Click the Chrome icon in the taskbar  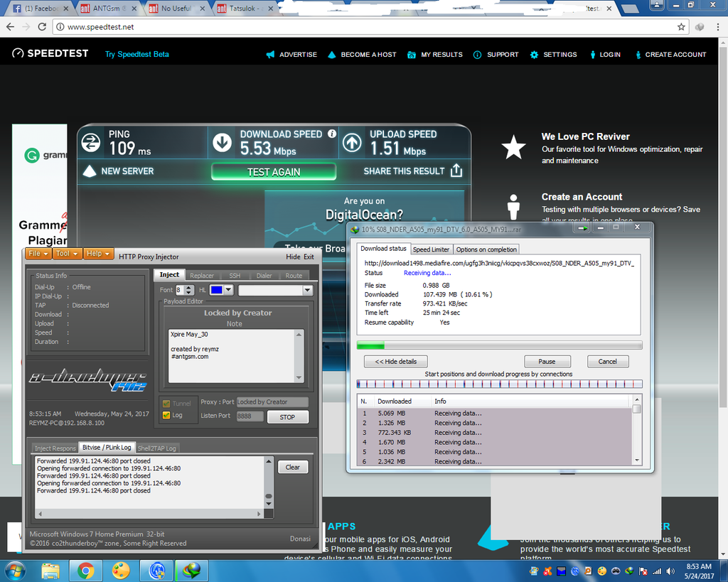86,570
